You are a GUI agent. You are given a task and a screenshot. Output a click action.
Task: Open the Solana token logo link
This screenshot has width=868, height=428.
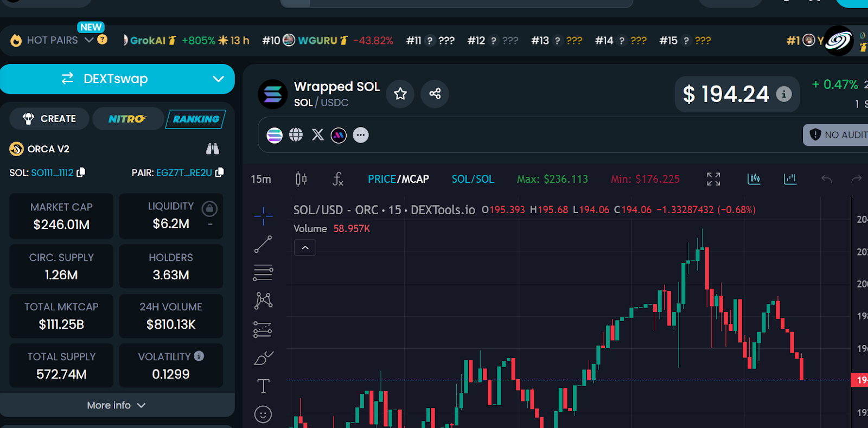click(275, 135)
